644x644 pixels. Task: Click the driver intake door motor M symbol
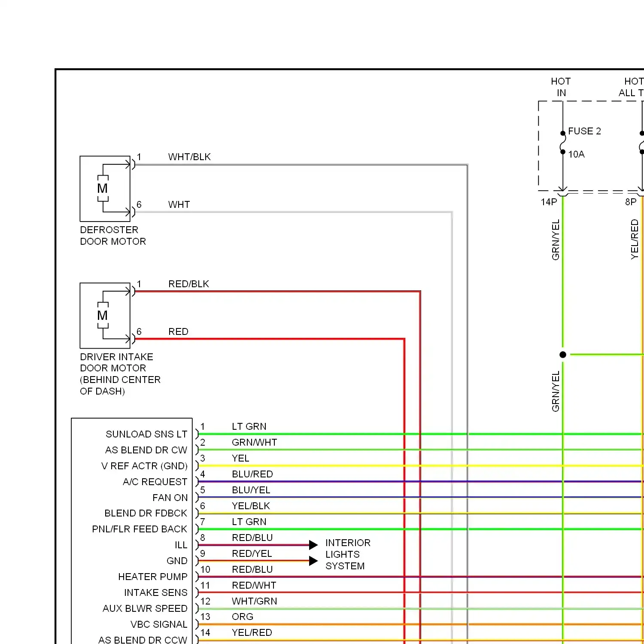point(103,315)
